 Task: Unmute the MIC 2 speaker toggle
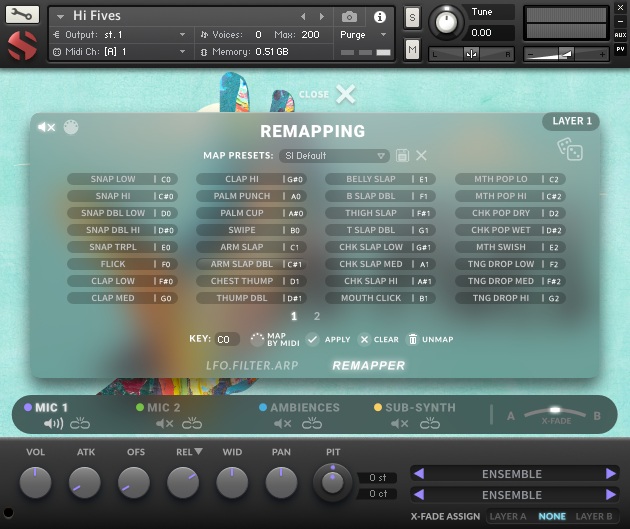point(164,423)
